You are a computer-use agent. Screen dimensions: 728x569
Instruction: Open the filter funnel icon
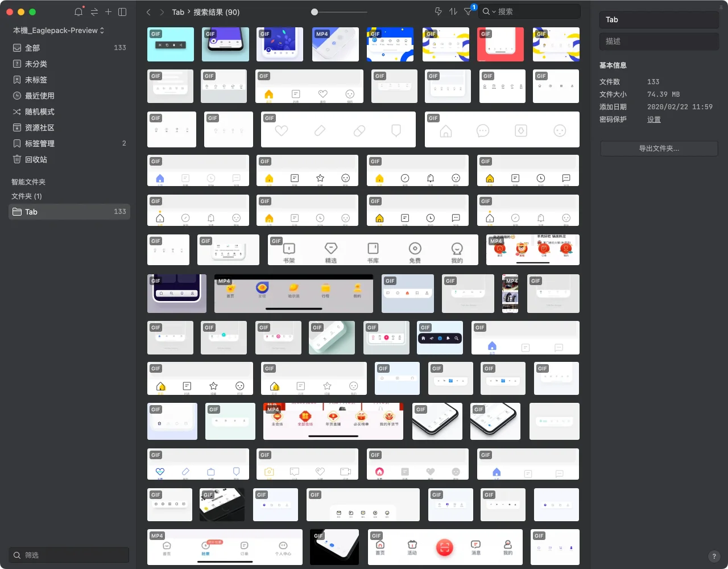coord(468,11)
